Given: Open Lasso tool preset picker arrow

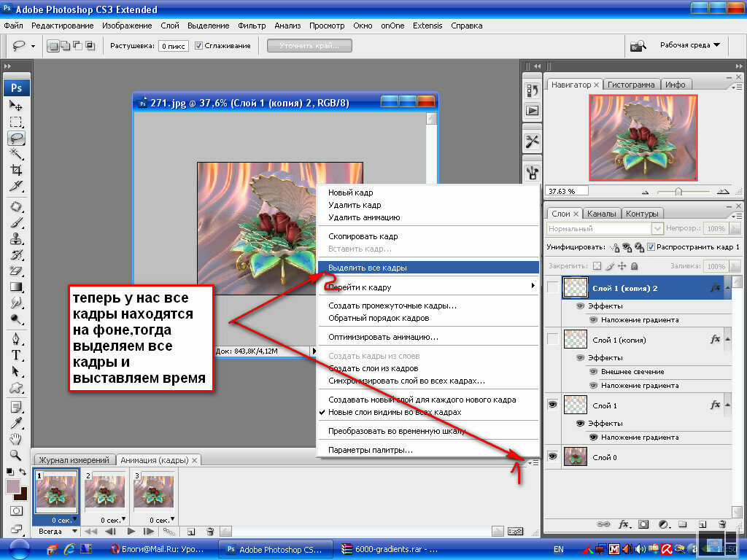Looking at the screenshot, I should tap(33, 46).
